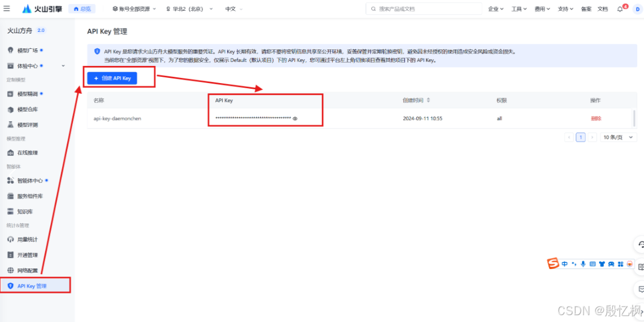Screen dimensions: 644x322
Task: Open the notifications bell icon
Action: click(620, 9)
